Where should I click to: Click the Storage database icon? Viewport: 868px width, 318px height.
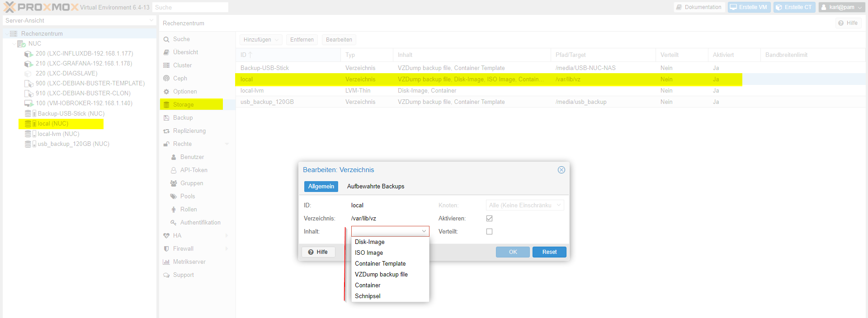166,105
